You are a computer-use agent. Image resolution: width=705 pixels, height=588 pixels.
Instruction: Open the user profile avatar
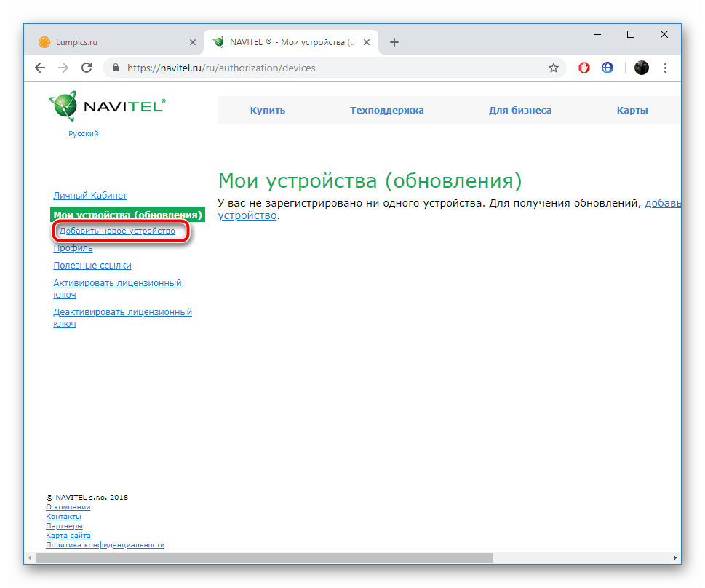click(641, 68)
